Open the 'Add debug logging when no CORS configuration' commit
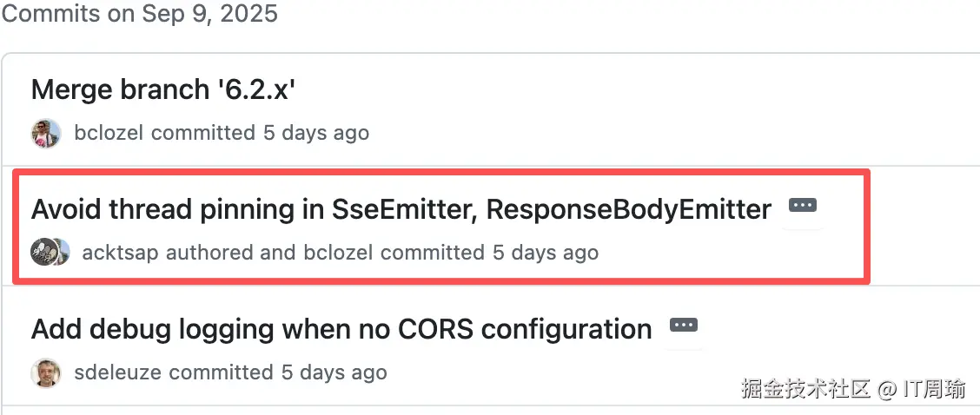Image resolution: width=980 pixels, height=415 pixels. click(x=341, y=329)
